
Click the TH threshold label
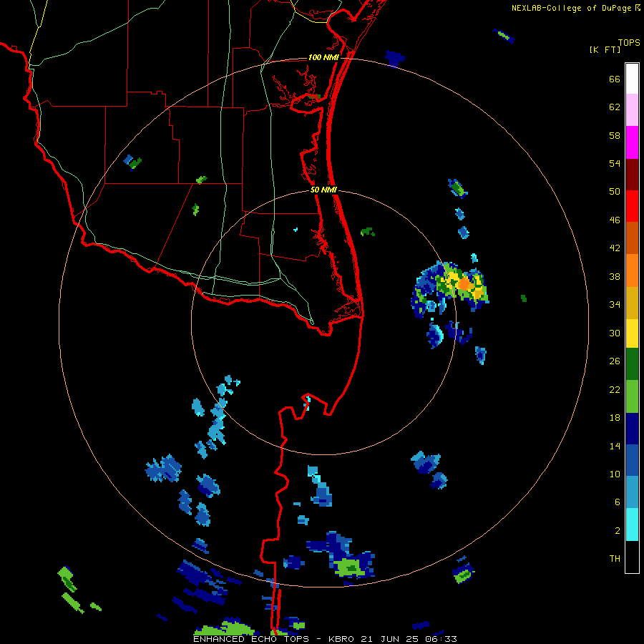[x=615, y=559]
